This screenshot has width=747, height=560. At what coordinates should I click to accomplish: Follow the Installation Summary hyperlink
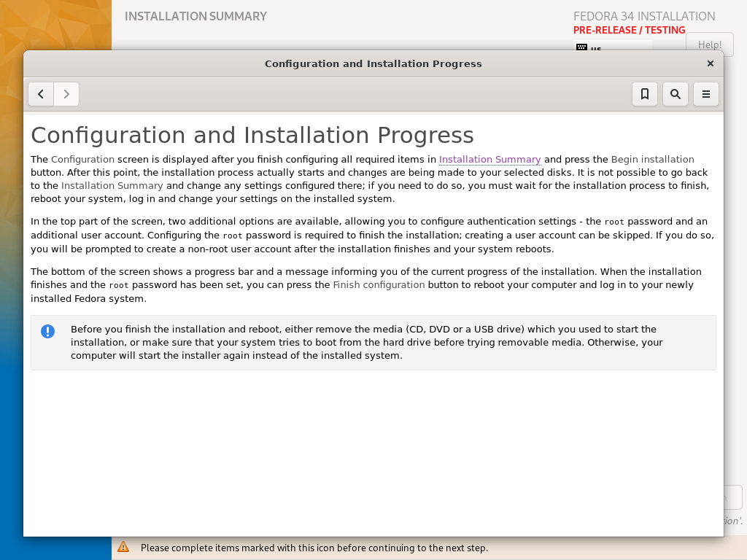[489, 159]
